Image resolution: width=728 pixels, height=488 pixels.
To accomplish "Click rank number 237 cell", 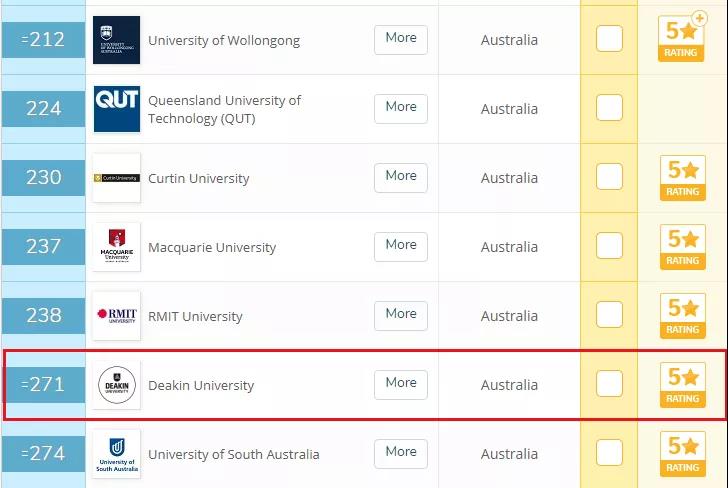I will 44,246.
